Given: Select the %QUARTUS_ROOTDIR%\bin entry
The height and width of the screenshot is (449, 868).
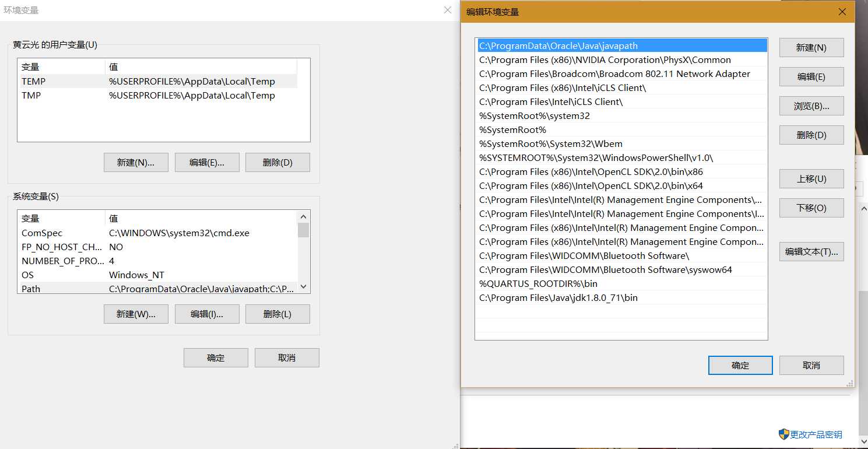Looking at the screenshot, I should click(621, 283).
